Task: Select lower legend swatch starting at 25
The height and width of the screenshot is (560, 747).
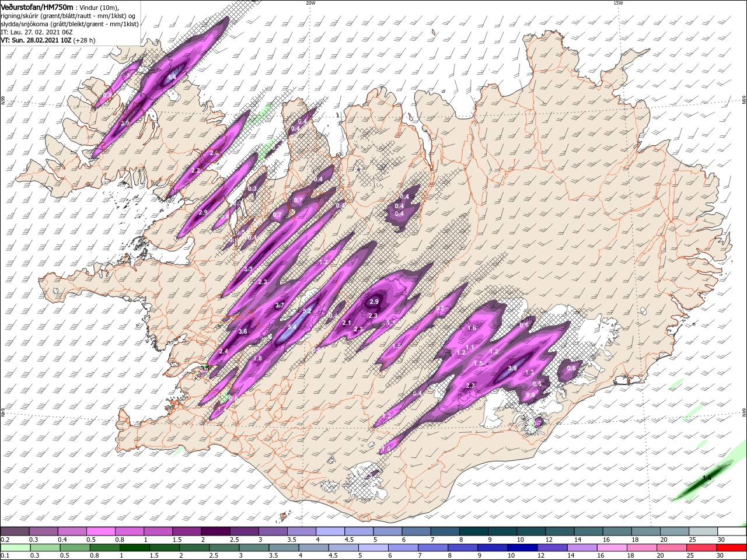Action: [700, 548]
